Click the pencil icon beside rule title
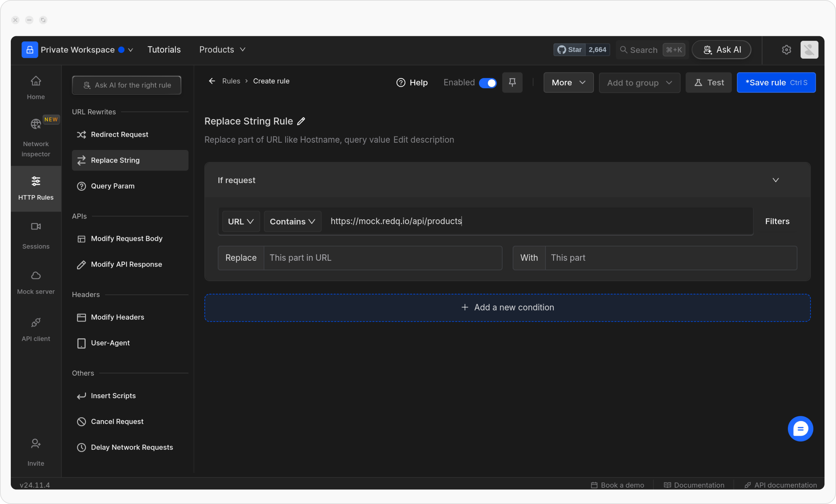 click(301, 121)
